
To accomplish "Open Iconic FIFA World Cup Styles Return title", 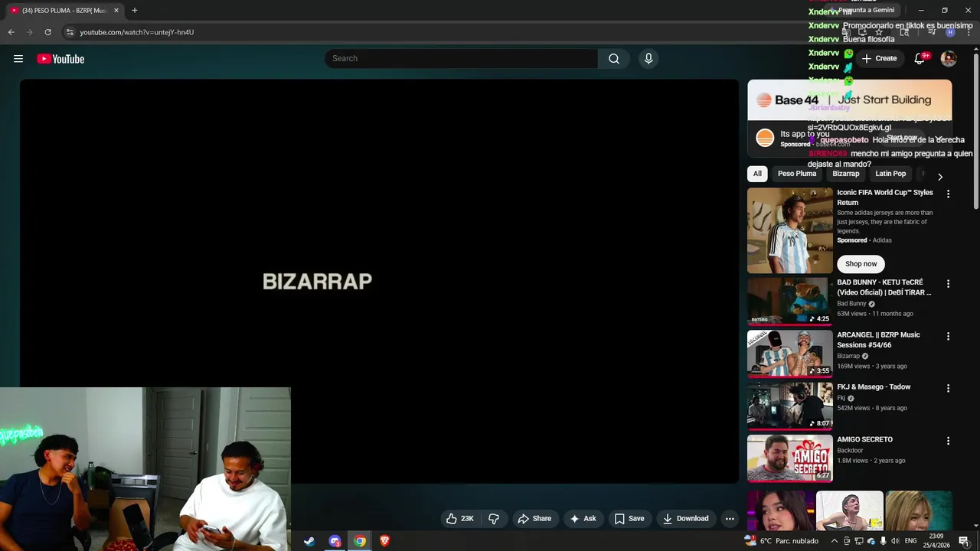I will (x=885, y=197).
